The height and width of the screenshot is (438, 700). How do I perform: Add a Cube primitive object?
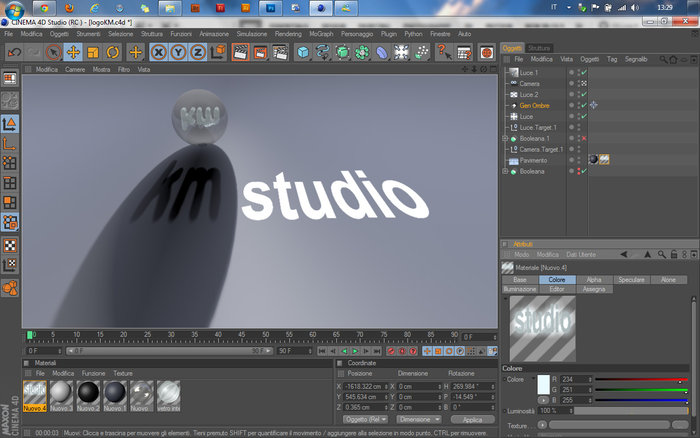tap(303, 52)
